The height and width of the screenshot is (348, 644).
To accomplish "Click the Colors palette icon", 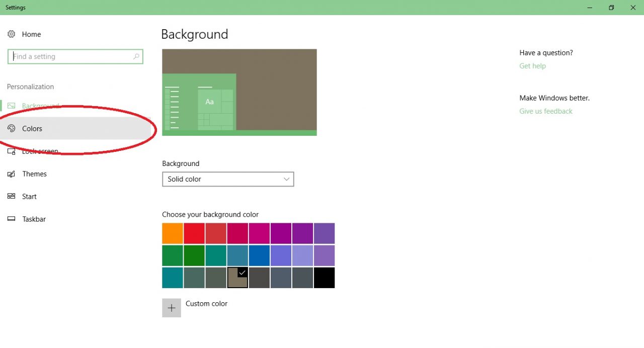I will point(11,129).
